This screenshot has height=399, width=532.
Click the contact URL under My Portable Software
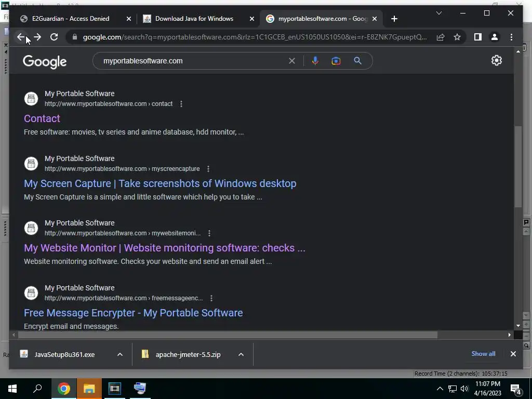[x=109, y=104]
